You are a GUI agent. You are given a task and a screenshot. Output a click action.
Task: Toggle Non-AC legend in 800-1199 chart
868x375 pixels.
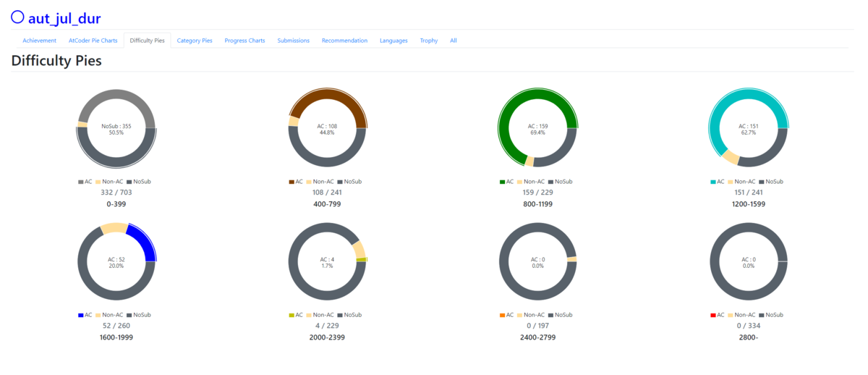point(531,182)
